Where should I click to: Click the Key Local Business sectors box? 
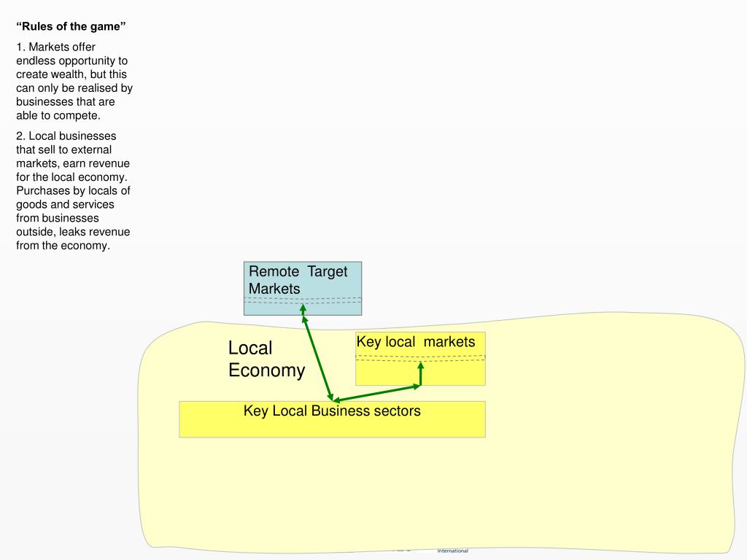tap(332, 419)
